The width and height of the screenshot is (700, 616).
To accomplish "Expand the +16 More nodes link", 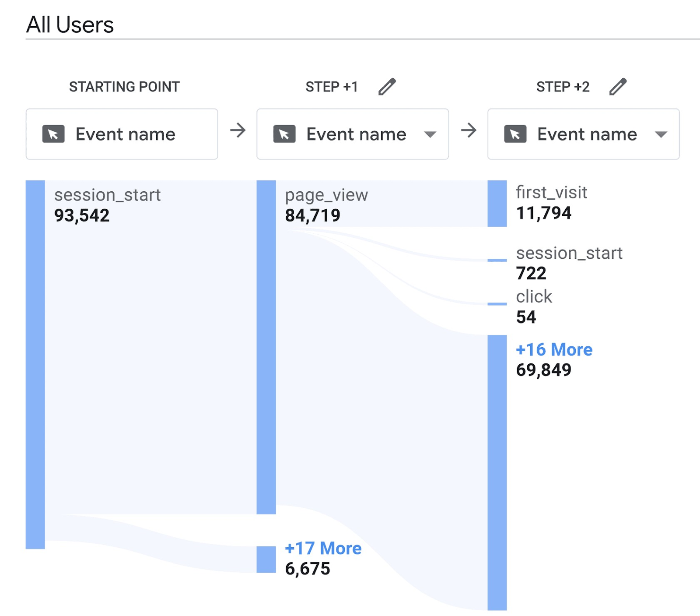I will 554,349.
